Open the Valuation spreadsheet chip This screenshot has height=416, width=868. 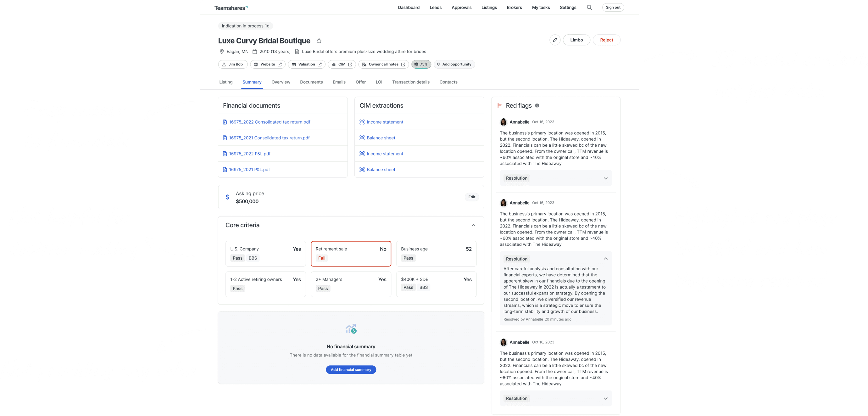306,65
